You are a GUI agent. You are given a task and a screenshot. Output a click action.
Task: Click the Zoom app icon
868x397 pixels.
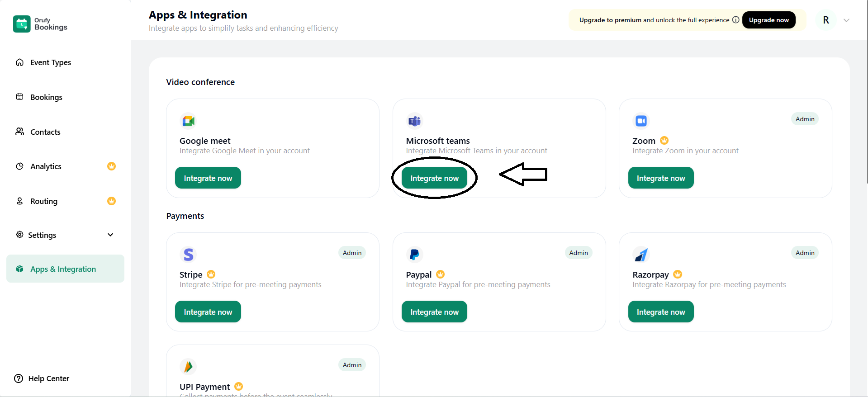641,121
